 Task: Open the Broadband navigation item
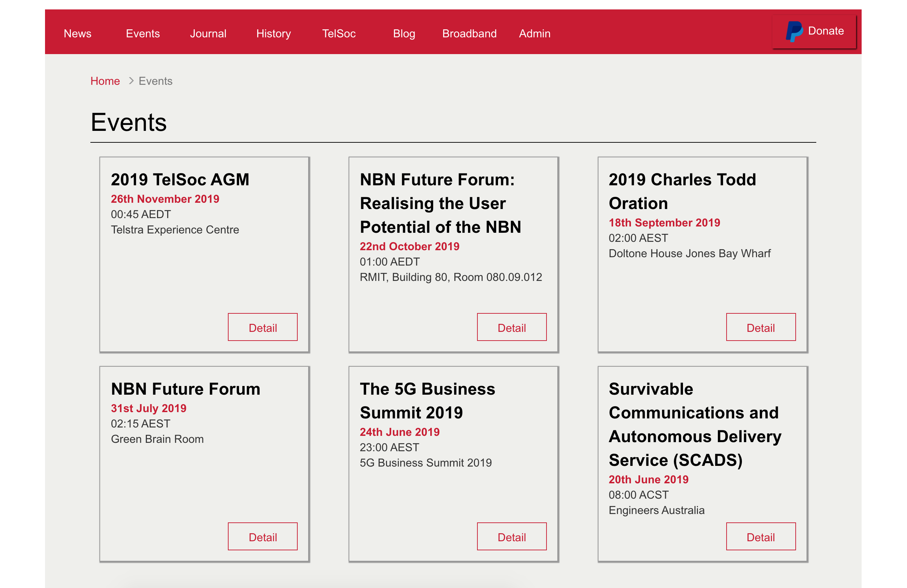(469, 34)
